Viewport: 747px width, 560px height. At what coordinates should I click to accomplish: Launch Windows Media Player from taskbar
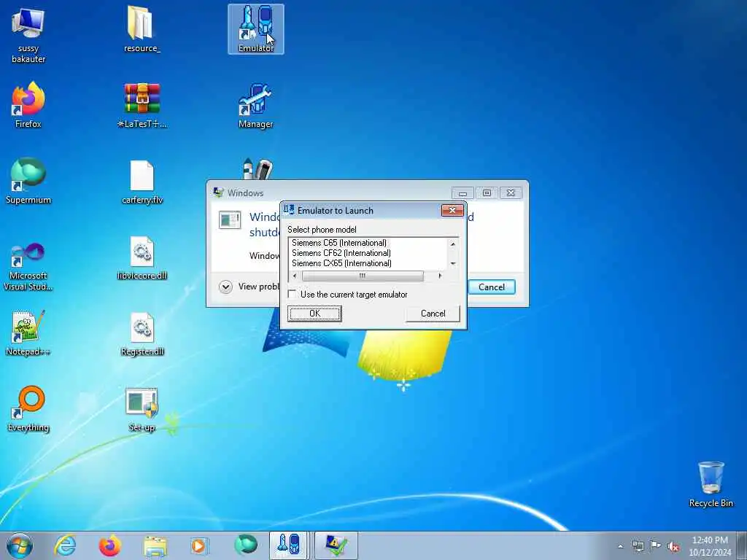pyautogui.click(x=199, y=545)
